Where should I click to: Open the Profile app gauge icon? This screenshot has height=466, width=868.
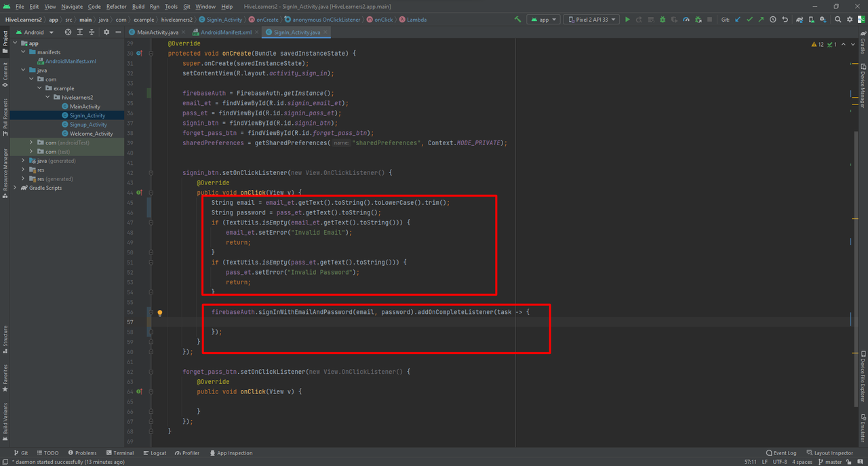(686, 20)
